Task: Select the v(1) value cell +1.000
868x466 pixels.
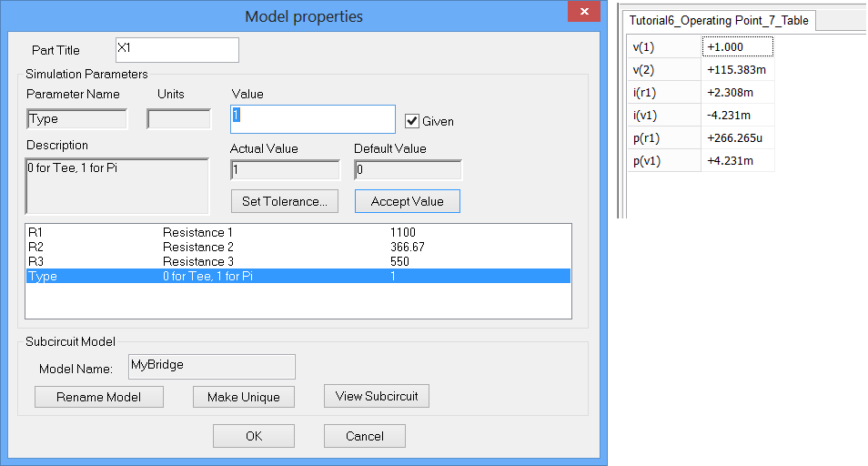Action: tap(737, 46)
